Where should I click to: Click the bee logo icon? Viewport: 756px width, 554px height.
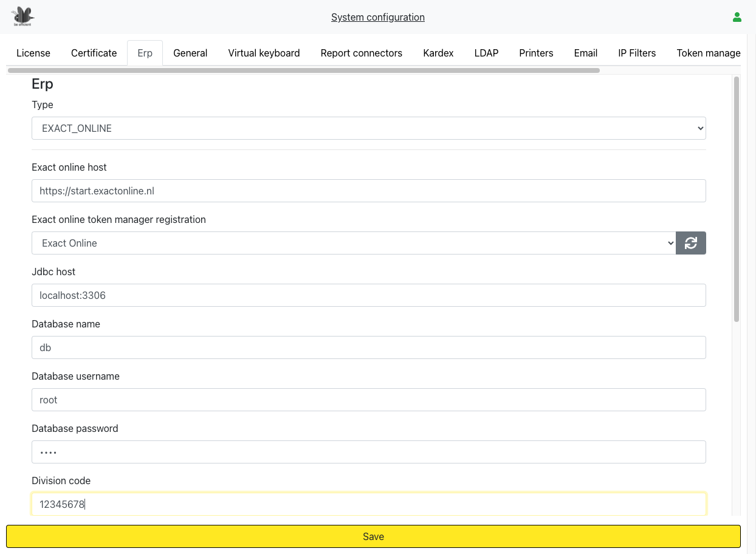(23, 16)
